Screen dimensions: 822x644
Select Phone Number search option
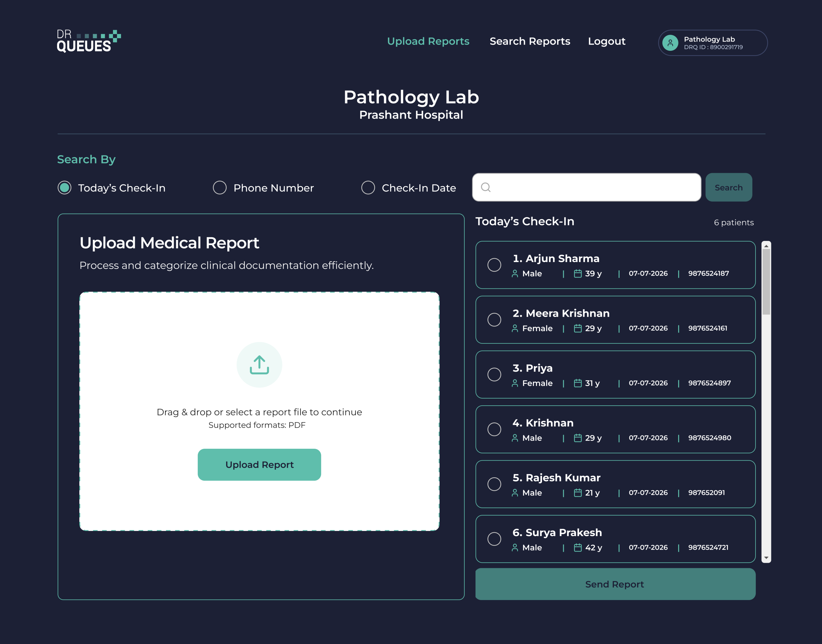point(220,187)
